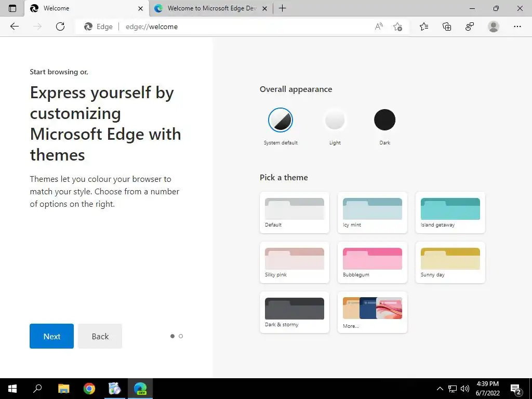The width and height of the screenshot is (532, 399).
Task: Reload the page with the refresh icon
Action: [60, 26]
